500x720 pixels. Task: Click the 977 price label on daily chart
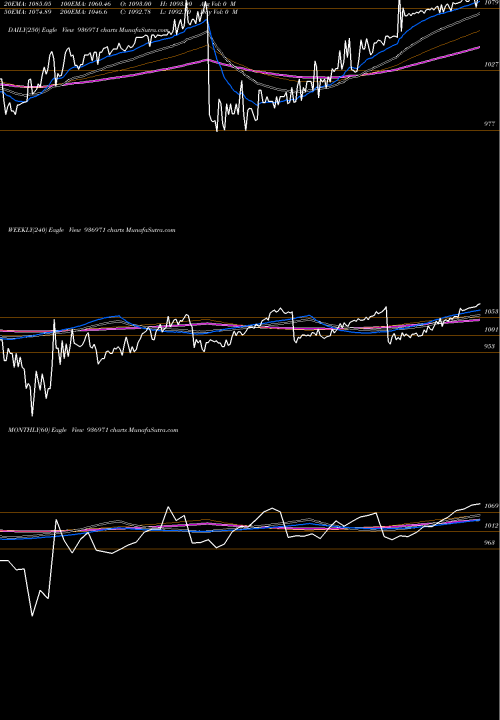(x=490, y=124)
